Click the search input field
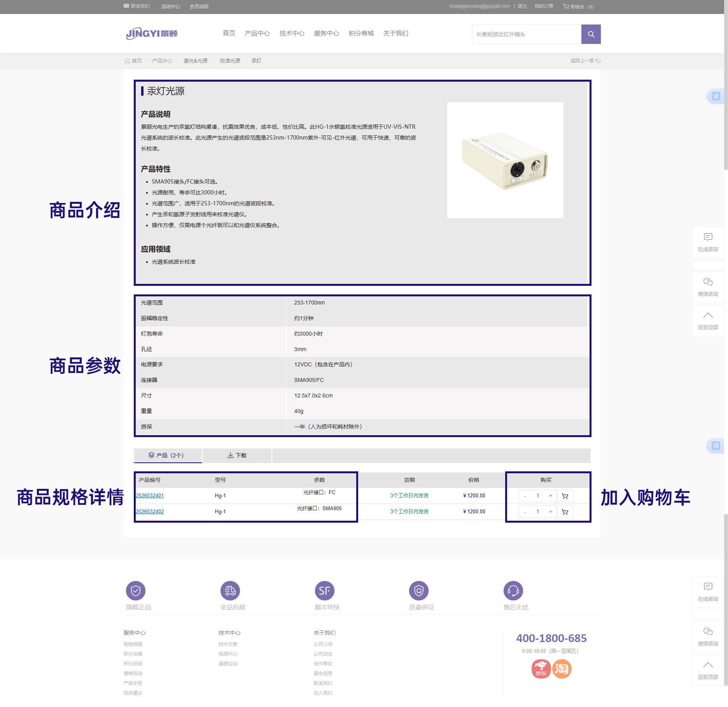The width and height of the screenshot is (728, 707). tap(527, 34)
